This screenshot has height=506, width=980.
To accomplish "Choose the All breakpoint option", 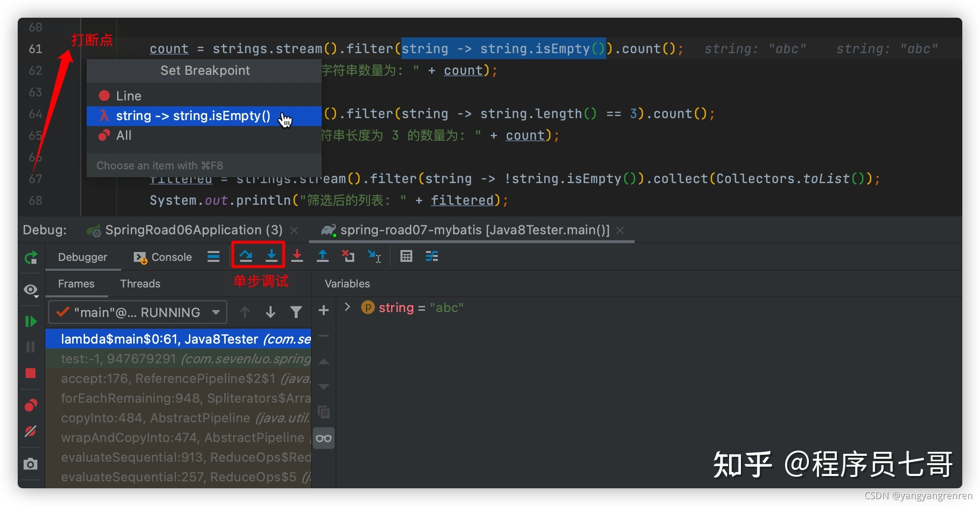I will 204,135.
